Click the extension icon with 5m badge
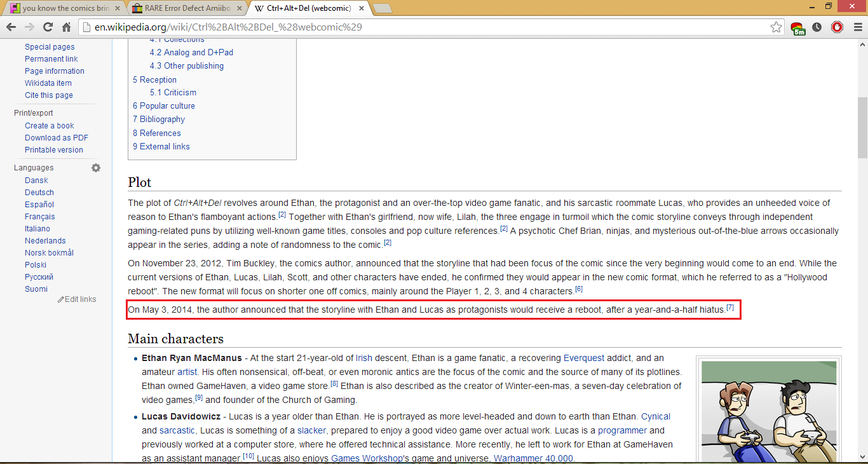Screen dimensions: 868x464 798,28
